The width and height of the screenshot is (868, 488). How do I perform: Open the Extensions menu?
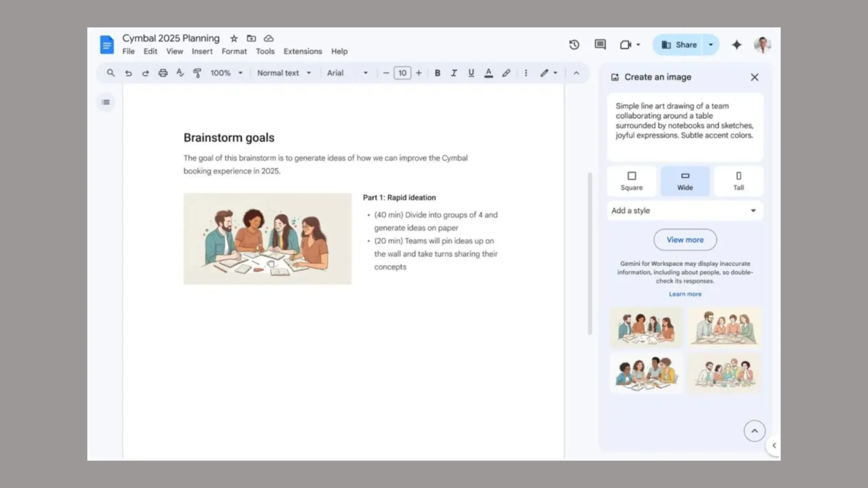coord(303,51)
